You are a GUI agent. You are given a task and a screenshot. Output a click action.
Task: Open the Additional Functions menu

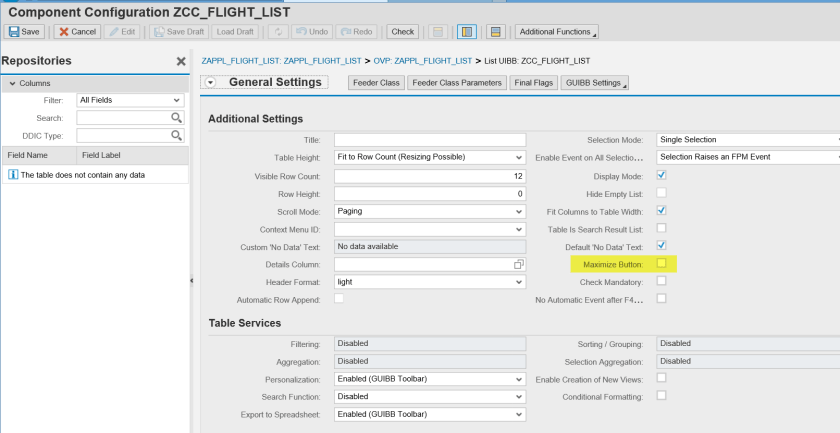click(557, 32)
